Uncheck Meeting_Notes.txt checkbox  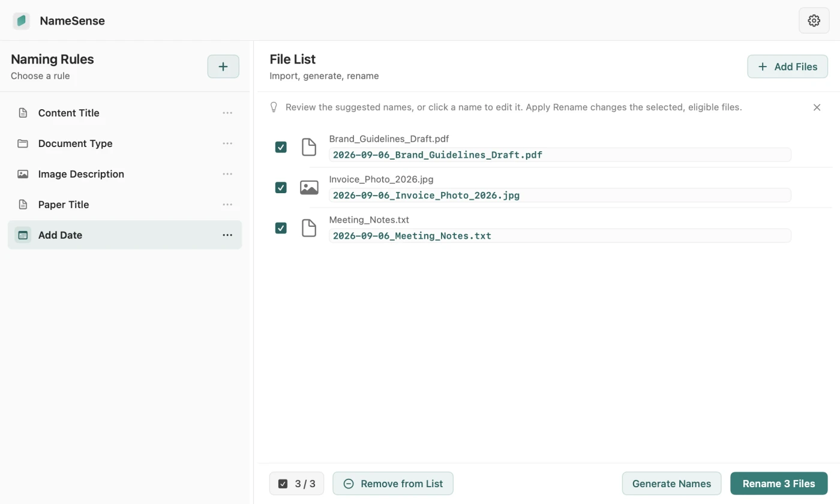281,228
